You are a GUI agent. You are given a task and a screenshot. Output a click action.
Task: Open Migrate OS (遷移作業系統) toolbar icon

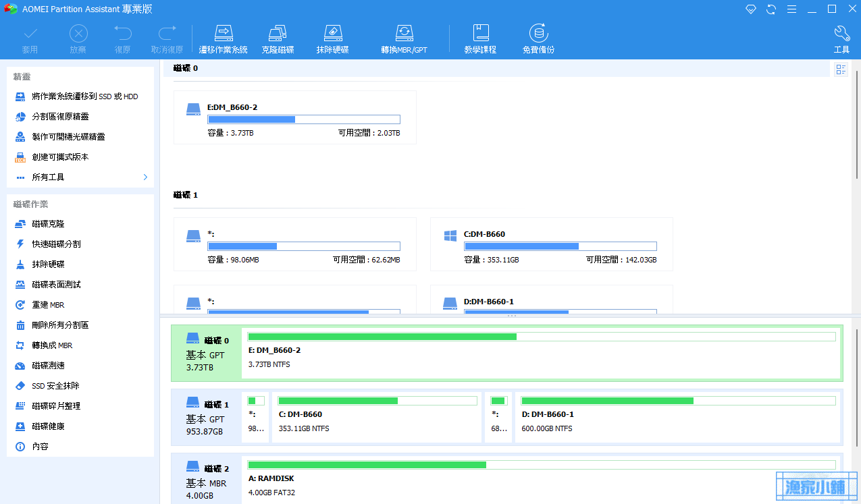click(x=224, y=39)
